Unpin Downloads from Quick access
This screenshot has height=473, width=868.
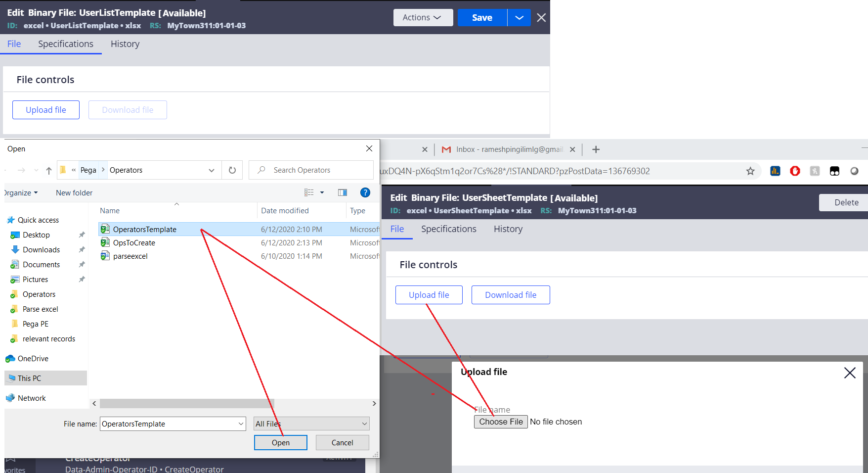pyautogui.click(x=82, y=249)
